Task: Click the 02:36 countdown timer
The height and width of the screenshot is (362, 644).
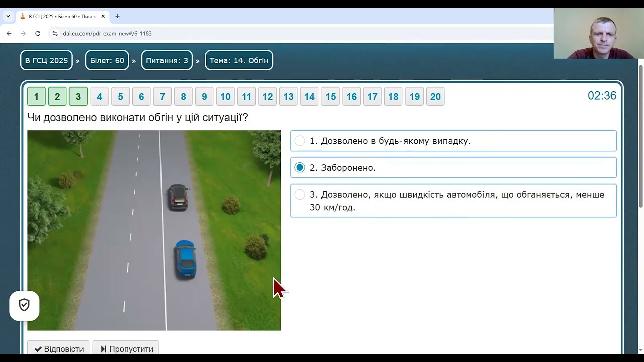Action: pos(602,96)
